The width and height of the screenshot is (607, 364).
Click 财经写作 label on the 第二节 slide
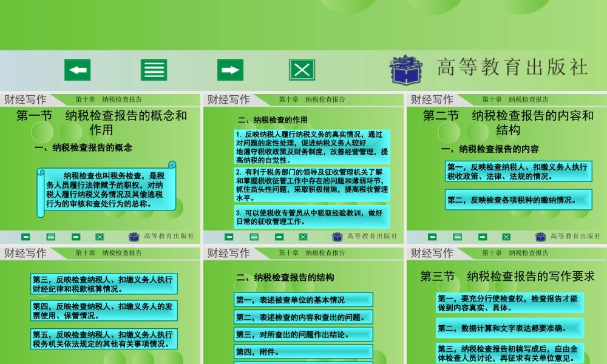pyautogui.click(x=432, y=99)
